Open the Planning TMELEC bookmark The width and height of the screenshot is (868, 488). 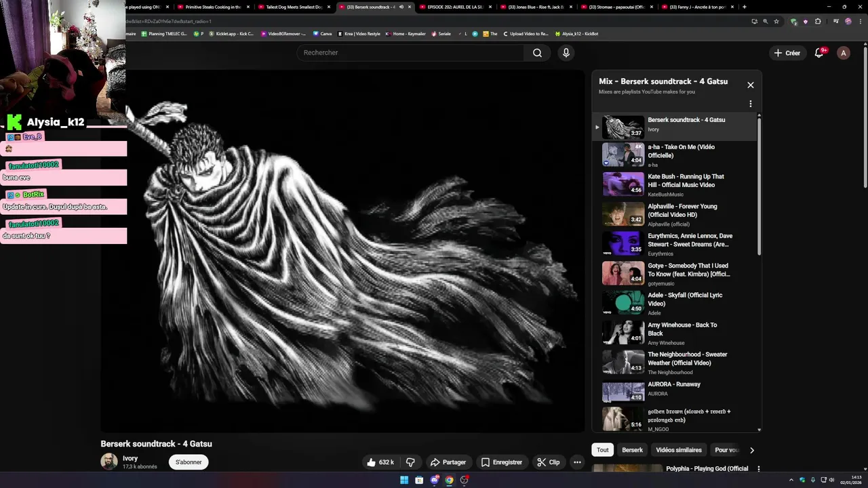point(164,34)
